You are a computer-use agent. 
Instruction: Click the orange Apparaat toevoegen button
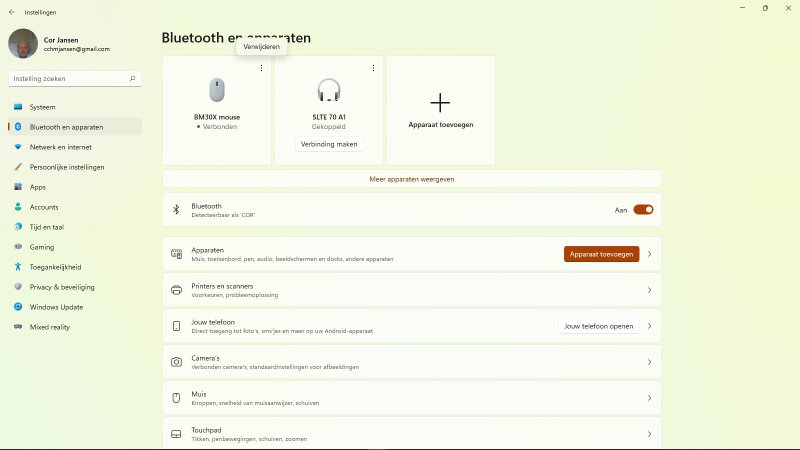coord(601,254)
